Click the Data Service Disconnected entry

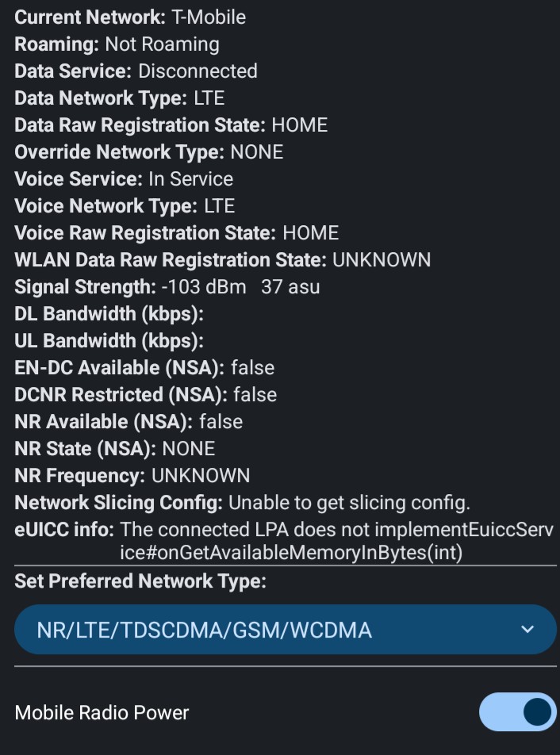click(x=136, y=71)
